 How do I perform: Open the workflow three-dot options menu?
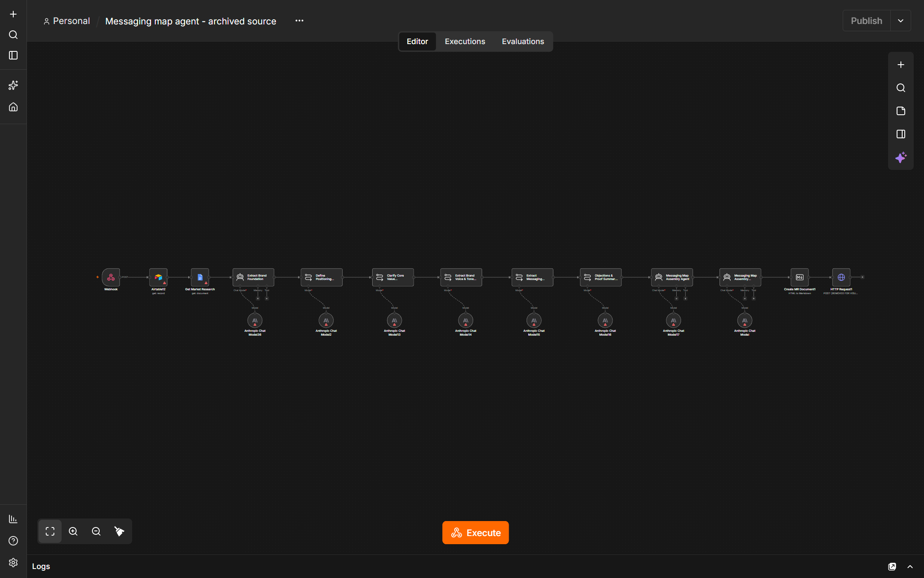coord(299,21)
